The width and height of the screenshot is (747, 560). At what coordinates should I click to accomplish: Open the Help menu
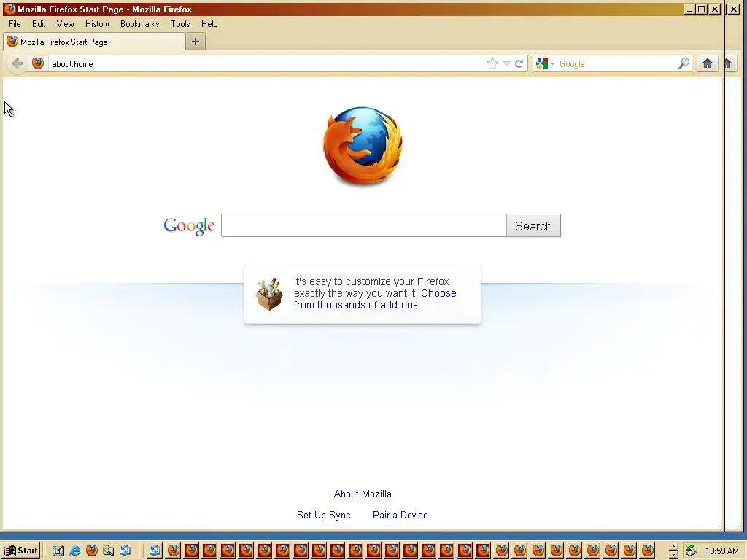pos(209,24)
